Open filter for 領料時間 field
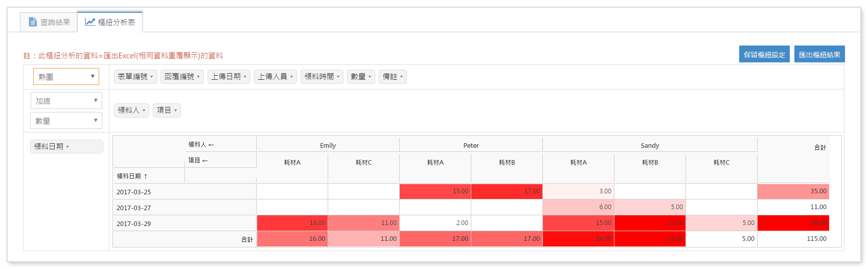Viewport: 868px width, 269px height. tap(338, 77)
